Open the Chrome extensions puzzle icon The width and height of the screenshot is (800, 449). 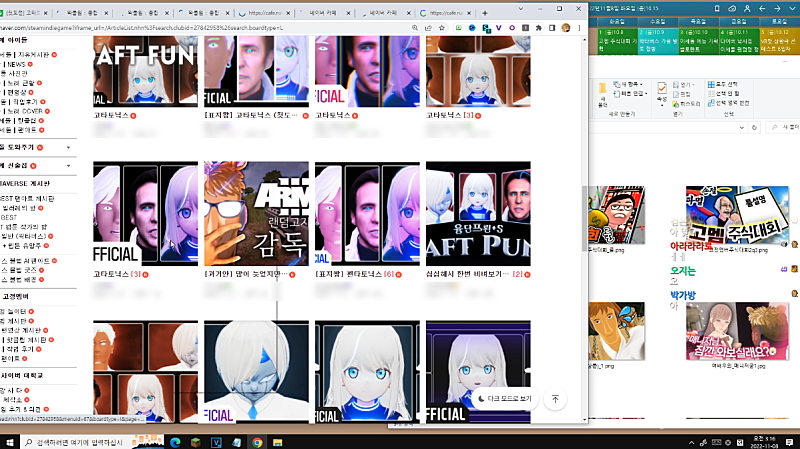pyautogui.click(x=538, y=28)
